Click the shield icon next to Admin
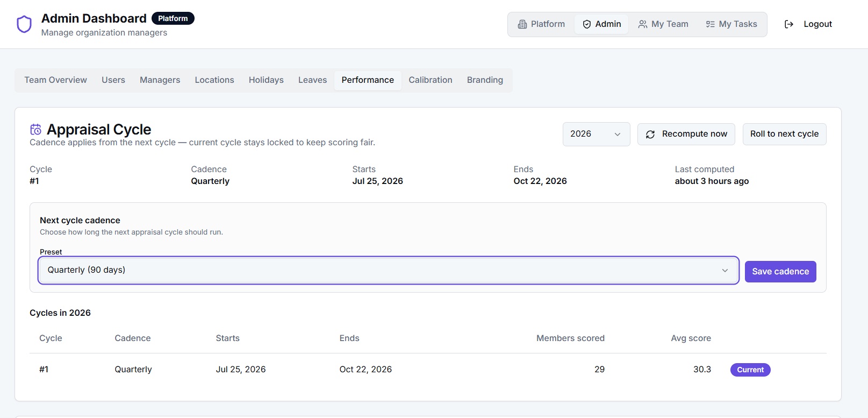The width and height of the screenshot is (868, 418). 587,24
